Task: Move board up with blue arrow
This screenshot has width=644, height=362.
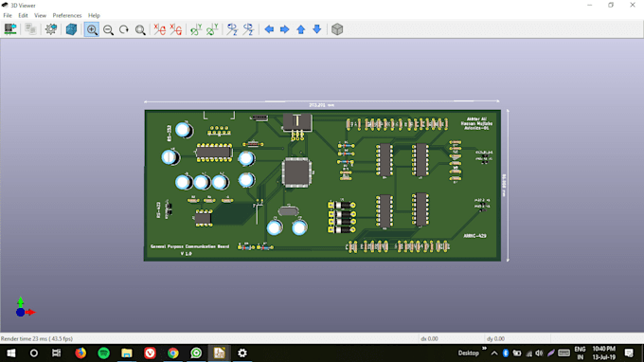Action: (300, 29)
